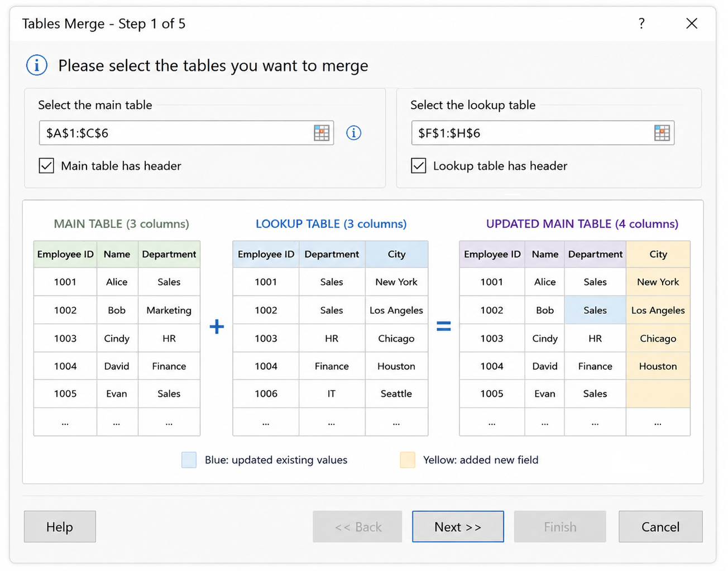Click the LOOKUP TABLE (3 columns) heading
Screen dimensions: 728x571
point(331,224)
